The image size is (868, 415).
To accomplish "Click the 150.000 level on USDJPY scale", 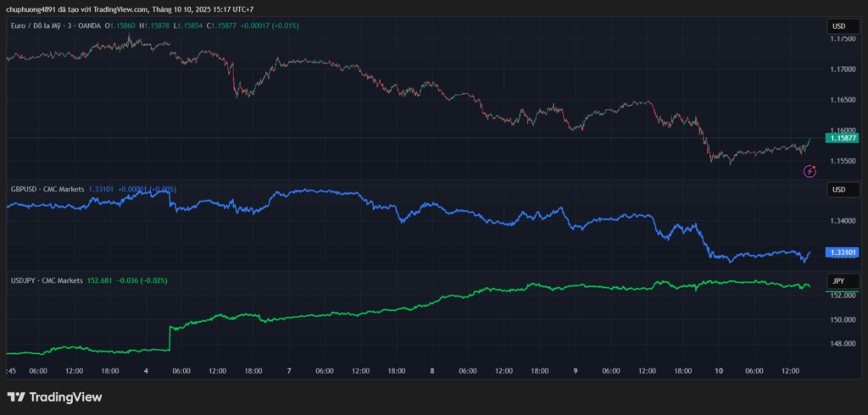I will coord(843,320).
